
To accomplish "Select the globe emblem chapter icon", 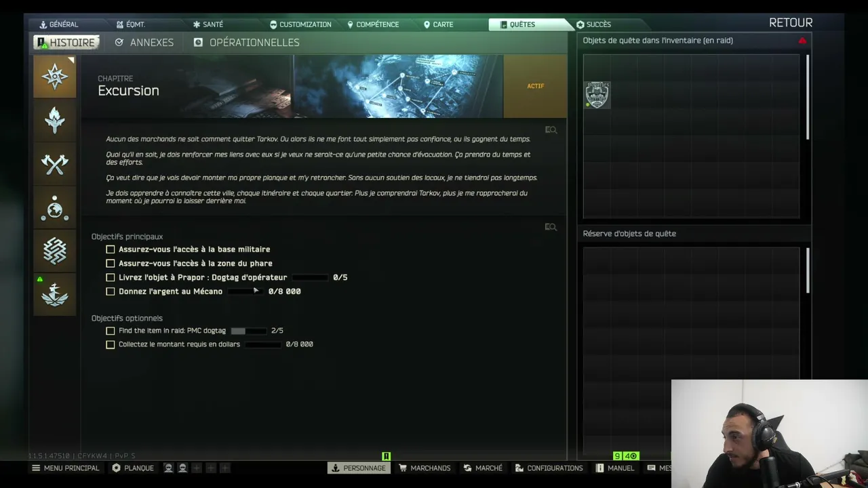I will (55, 207).
